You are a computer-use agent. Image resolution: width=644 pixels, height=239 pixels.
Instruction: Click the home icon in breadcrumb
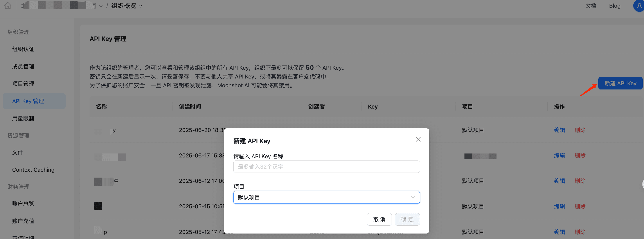[x=8, y=5]
